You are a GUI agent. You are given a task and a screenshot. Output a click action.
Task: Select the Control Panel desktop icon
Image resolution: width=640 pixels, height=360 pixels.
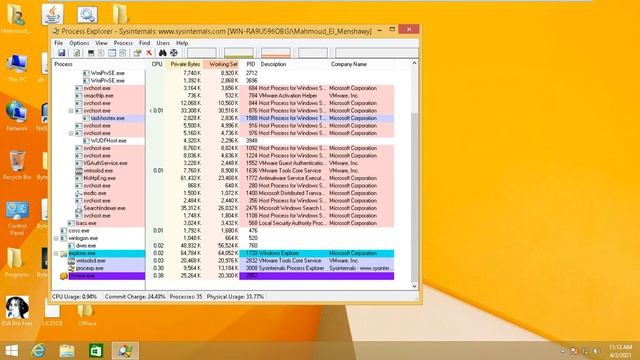coord(17,218)
